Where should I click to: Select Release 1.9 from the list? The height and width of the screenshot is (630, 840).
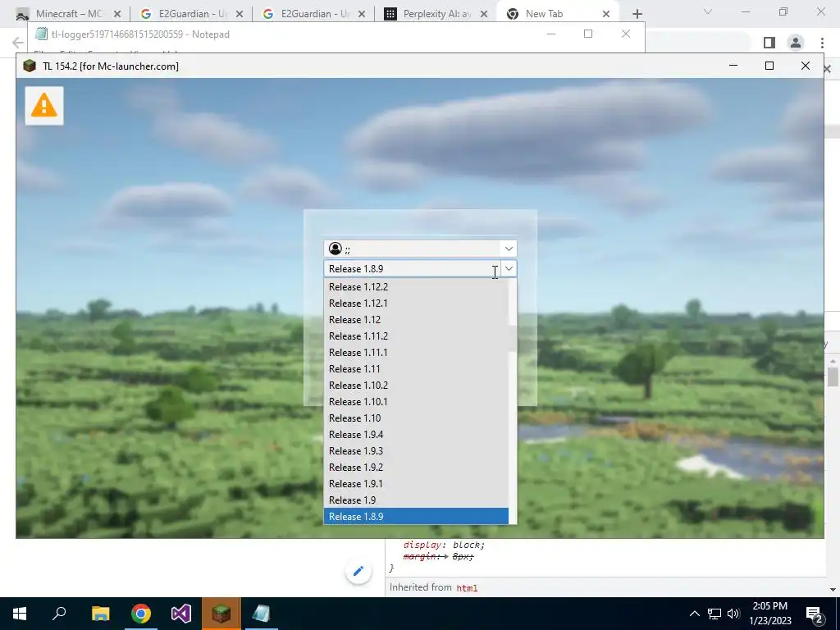pyautogui.click(x=416, y=500)
